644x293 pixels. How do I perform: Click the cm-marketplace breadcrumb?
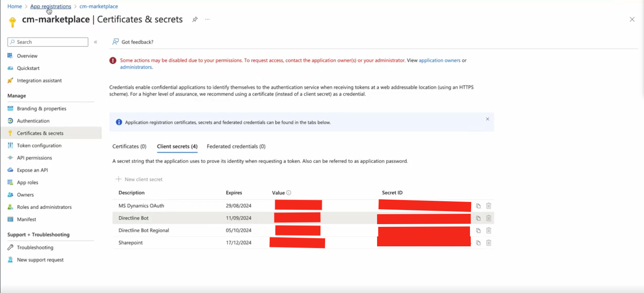click(x=99, y=7)
